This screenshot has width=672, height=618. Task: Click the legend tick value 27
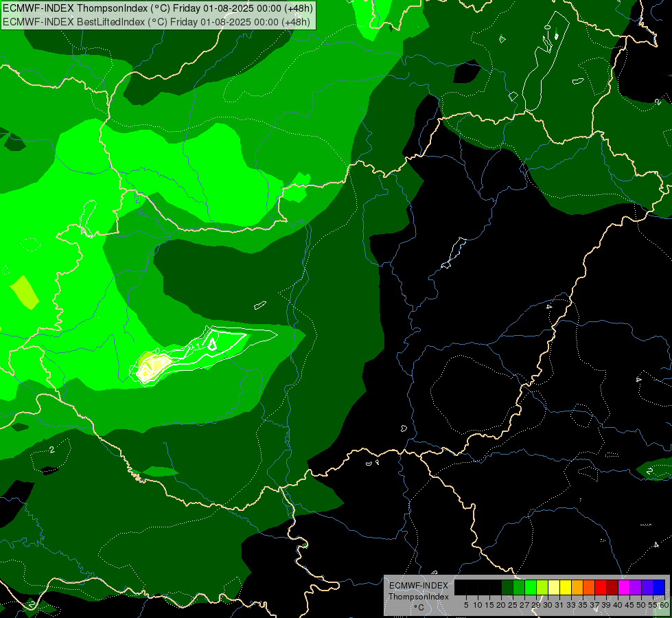[x=524, y=605]
